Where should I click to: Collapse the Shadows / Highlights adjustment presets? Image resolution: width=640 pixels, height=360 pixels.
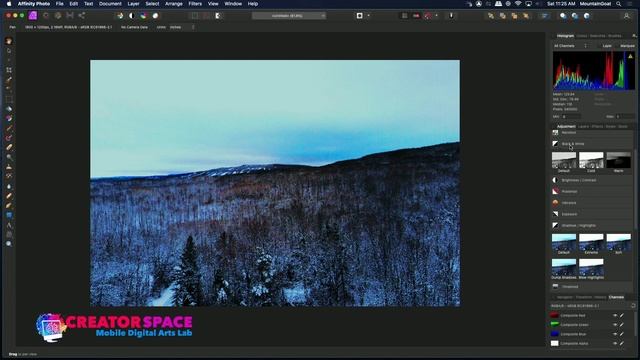(591, 225)
